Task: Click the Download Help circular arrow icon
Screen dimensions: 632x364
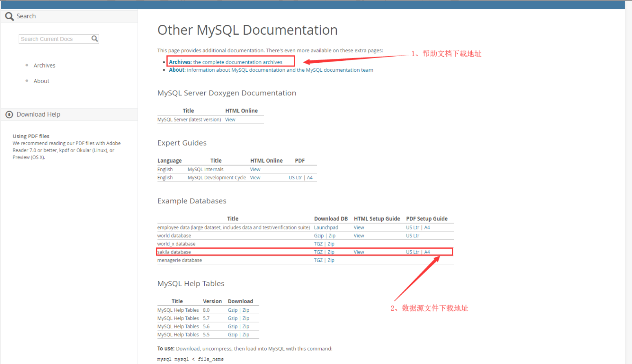Action: point(9,115)
